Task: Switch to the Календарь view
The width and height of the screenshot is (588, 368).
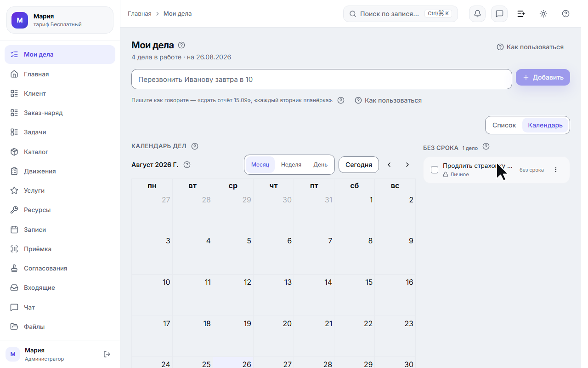Action: point(545,125)
